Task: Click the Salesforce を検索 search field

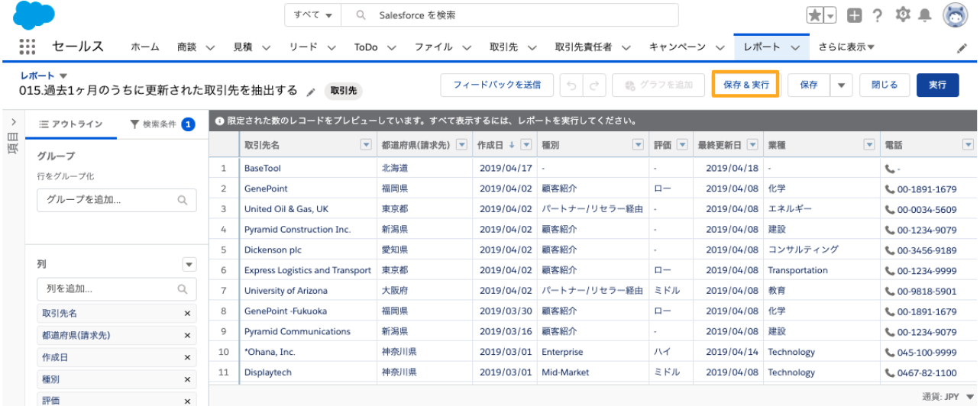Action: pos(510,15)
